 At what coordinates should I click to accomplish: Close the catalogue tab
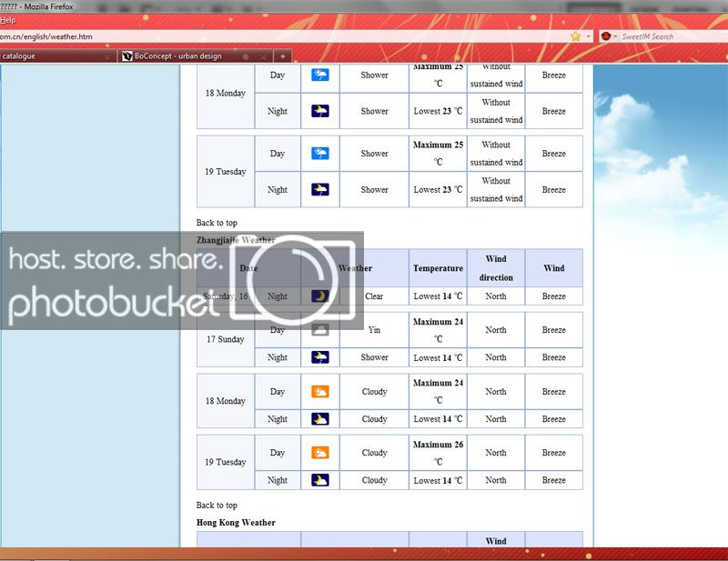106,56
